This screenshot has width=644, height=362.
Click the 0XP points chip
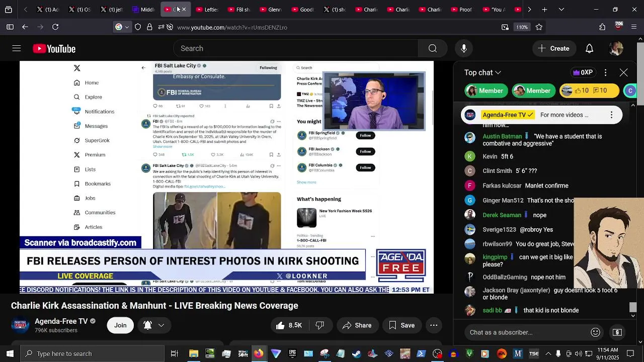582,72
